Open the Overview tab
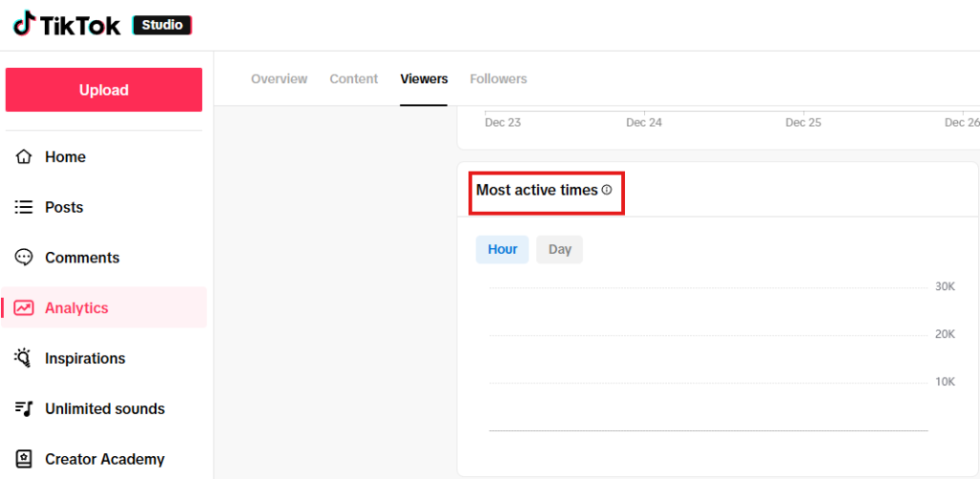The width and height of the screenshot is (980, 479). [279, 79]
